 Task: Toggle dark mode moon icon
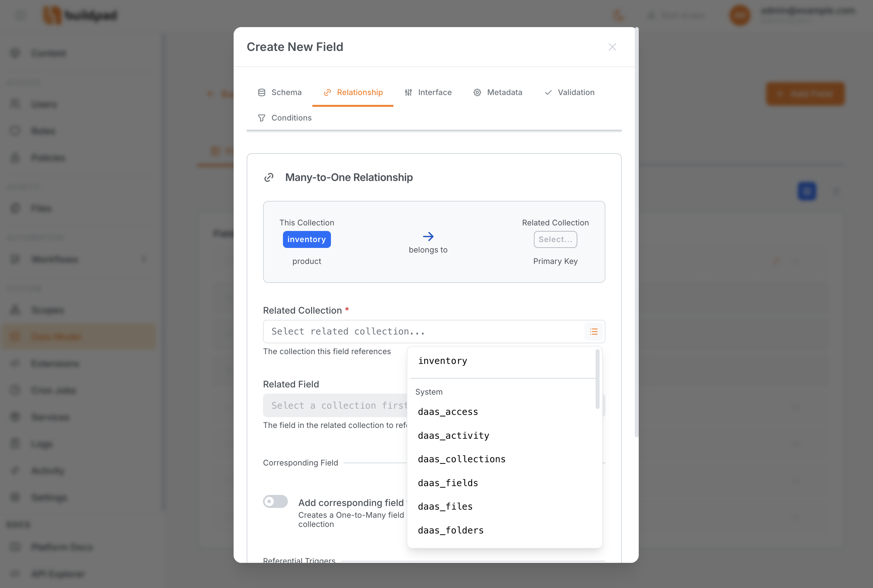tap(618, 15)
